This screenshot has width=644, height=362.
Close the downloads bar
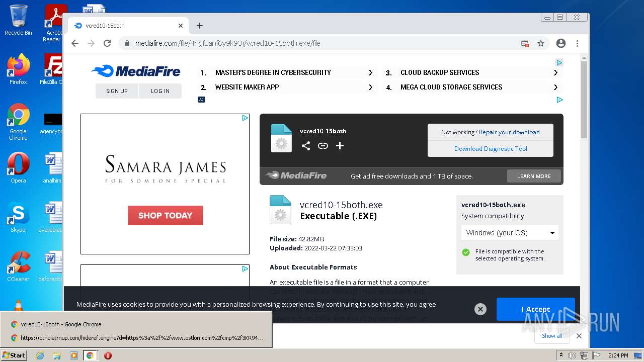[579, 336]
